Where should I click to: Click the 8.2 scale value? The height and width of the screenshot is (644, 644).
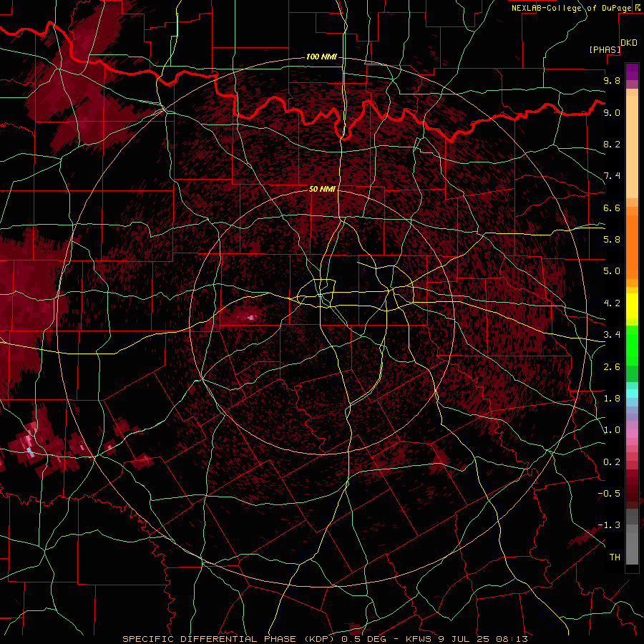pos(612,144)
